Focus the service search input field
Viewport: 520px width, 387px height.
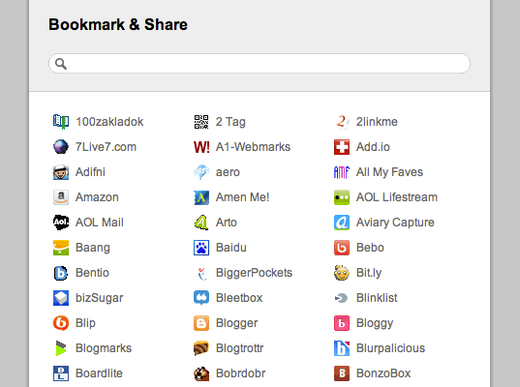tap(259, 63)
